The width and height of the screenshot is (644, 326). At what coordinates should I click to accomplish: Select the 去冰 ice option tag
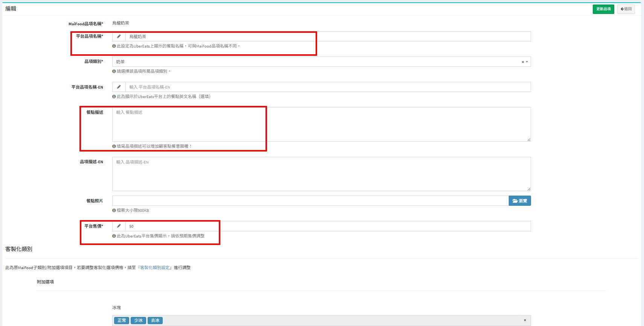[x=155, y=320]
